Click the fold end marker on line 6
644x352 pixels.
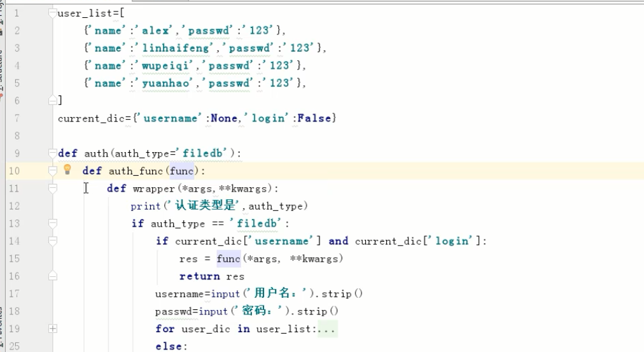point(52,100)
